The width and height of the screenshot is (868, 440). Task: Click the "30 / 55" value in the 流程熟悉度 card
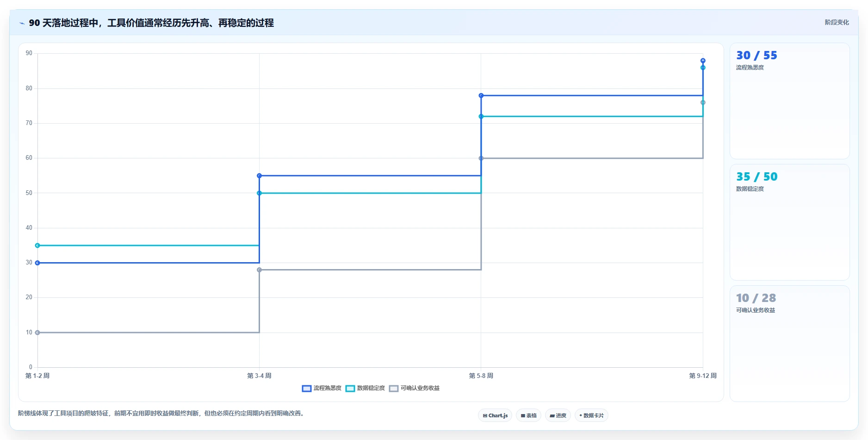756,55
